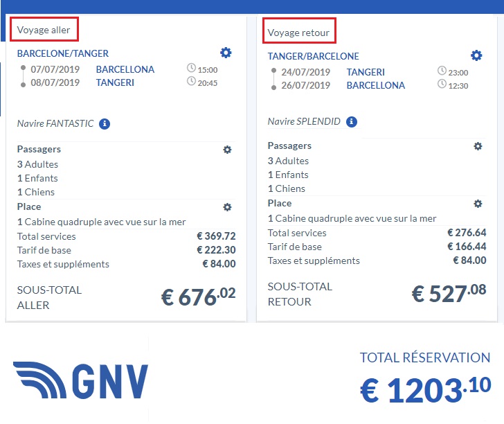Edit Passagers gear in Voyage retour
The height and width of the screenshot is (424, 504).
478,146
